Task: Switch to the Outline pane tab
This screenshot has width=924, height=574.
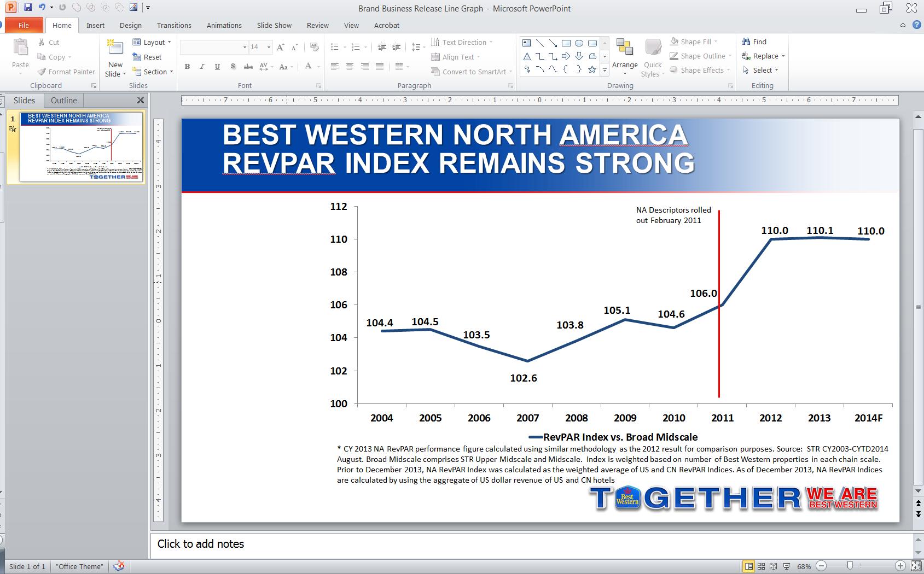Action: tap(64, 100)
